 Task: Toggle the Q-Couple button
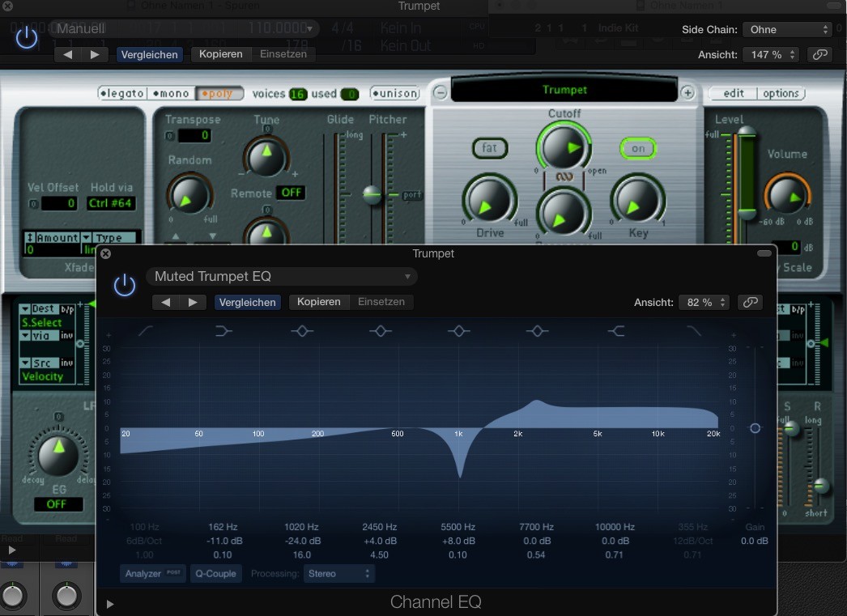pyautogui.click(x=215, y=574)
